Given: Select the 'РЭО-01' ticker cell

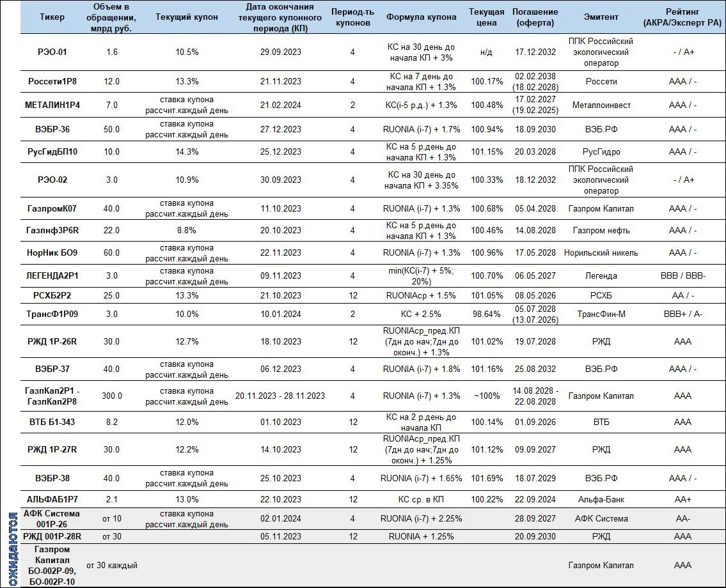Looking at the screenshot, I should pyautogui.click(x=52, y=52).
